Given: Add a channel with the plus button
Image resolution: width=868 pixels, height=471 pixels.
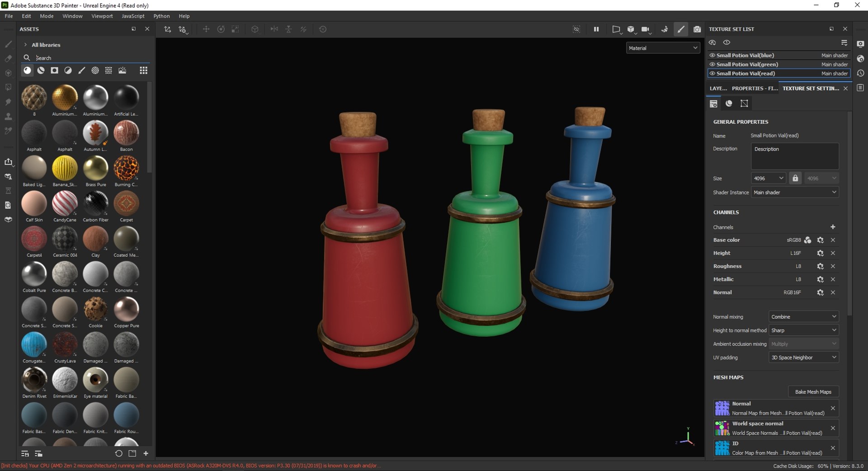Looking at the screenshot, I should [x=833, y=227].
